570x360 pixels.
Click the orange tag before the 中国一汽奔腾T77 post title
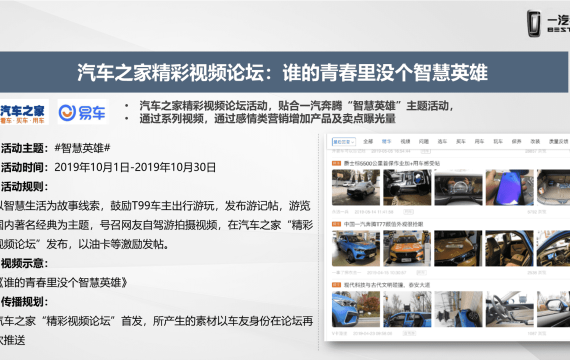[336, 224]
